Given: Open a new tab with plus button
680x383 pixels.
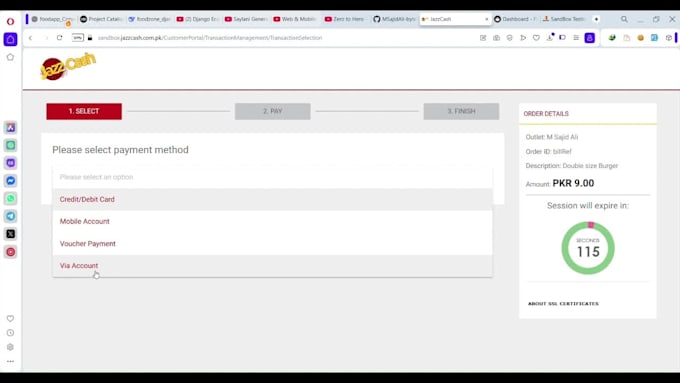Looking at the screenshot, I should [596, 19].
